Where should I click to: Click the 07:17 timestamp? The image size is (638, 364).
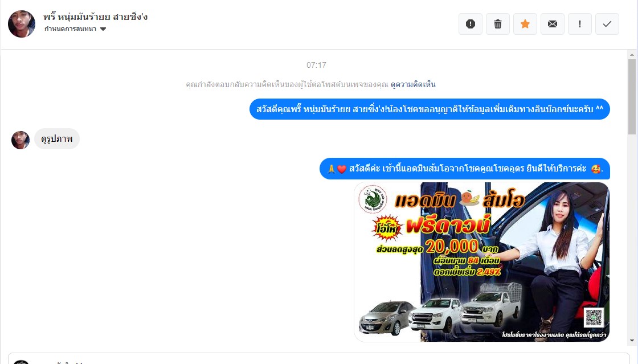pyautogui.click(x=316, y=65)
